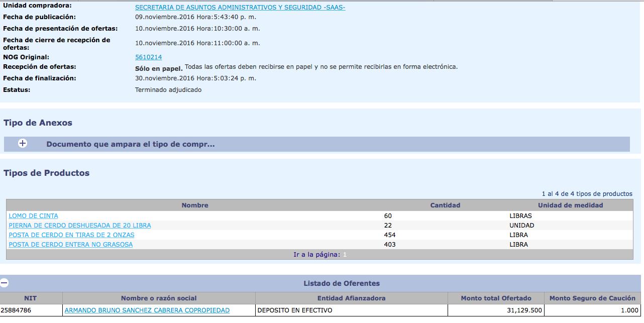Click the Monto total Ofertado header
The height and width of the screenshot is (323, 644).
pos(496,298)
